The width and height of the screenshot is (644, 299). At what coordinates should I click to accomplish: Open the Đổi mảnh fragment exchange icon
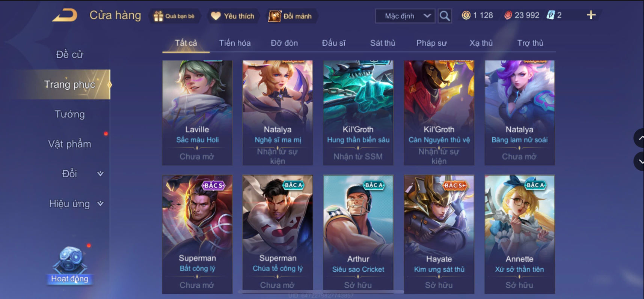point(274,16)
